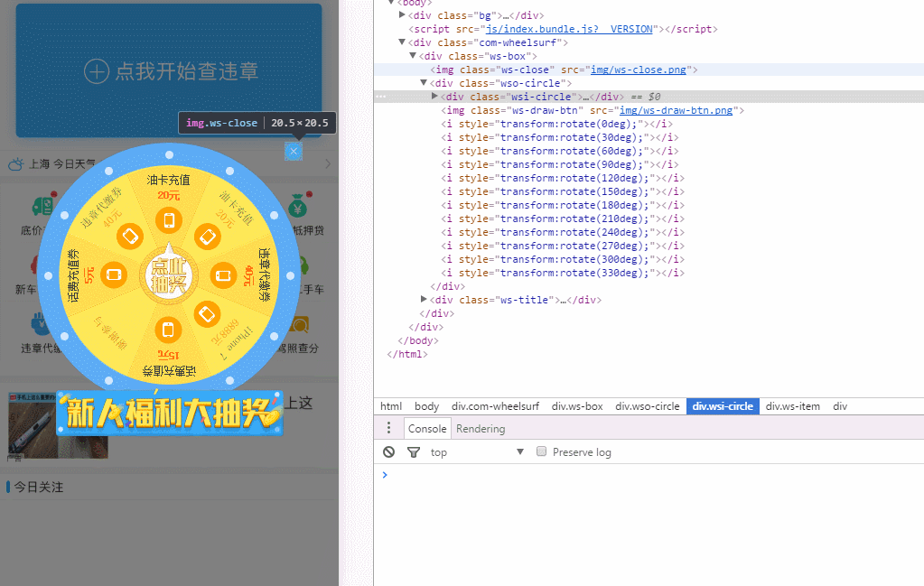The height and width of the screenshot is (586, 924).
Task: Close the prize wheel with the X icon
Action: click(x=294, y=152)
